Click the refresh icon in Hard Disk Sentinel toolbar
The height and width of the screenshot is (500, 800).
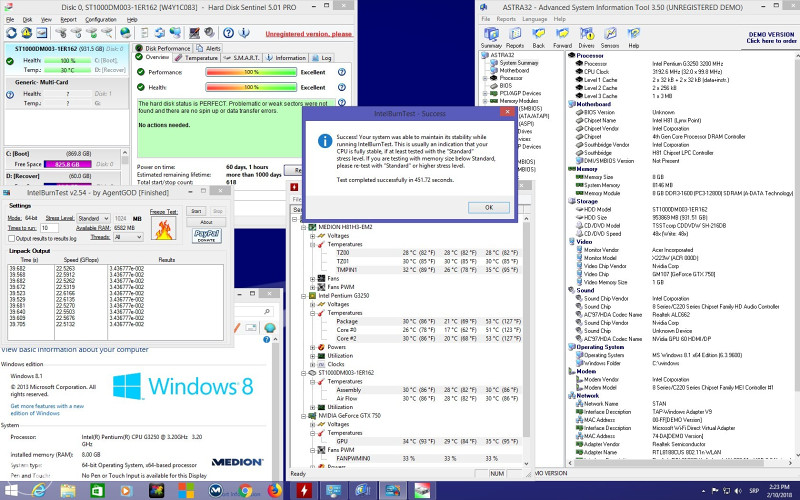(x=11, y=33)
